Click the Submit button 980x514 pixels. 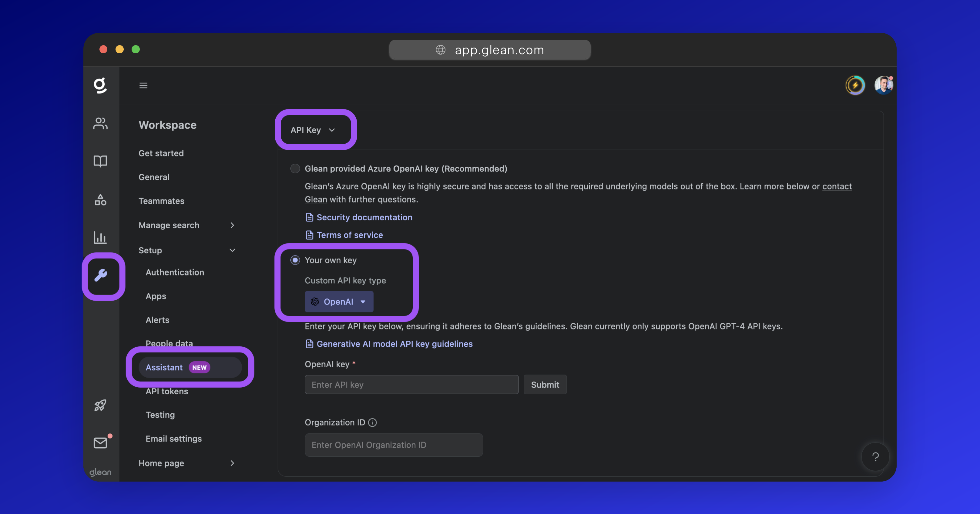(545, 384)
